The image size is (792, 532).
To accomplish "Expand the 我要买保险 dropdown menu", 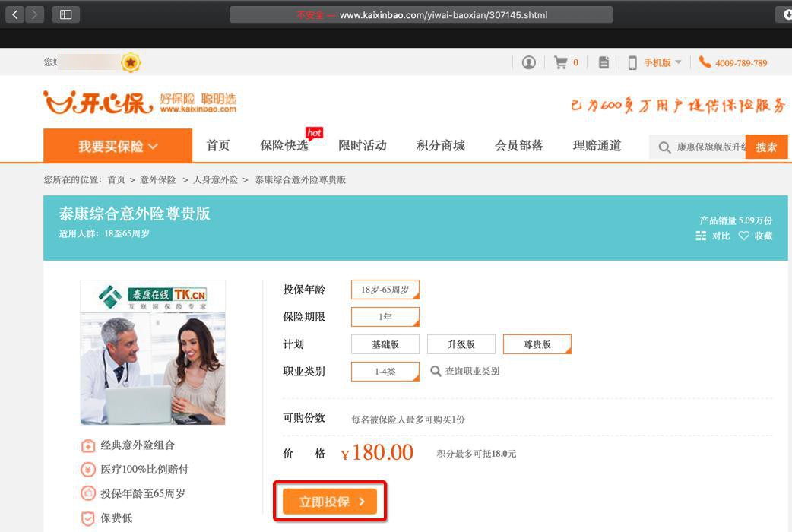I will point(118,146).
